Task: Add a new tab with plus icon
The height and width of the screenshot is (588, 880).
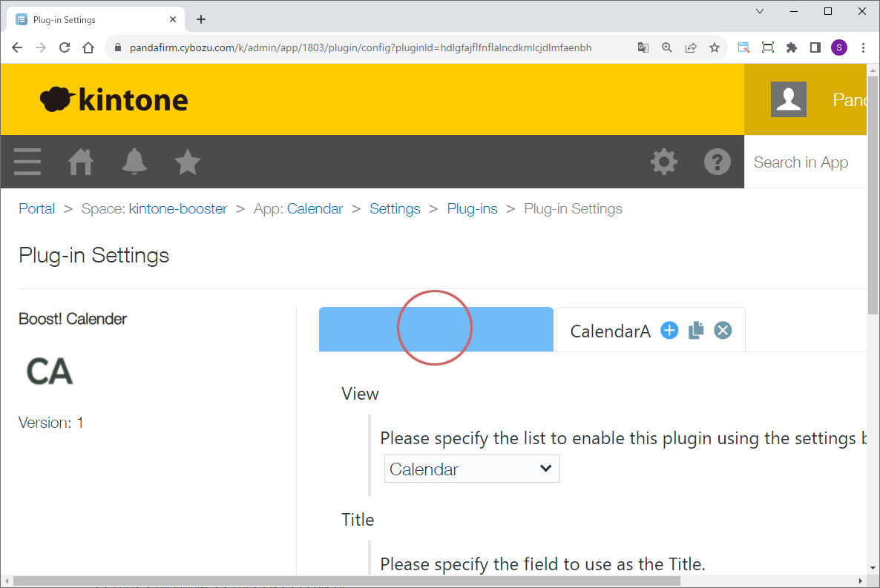Action: click(x=669, y=331)
